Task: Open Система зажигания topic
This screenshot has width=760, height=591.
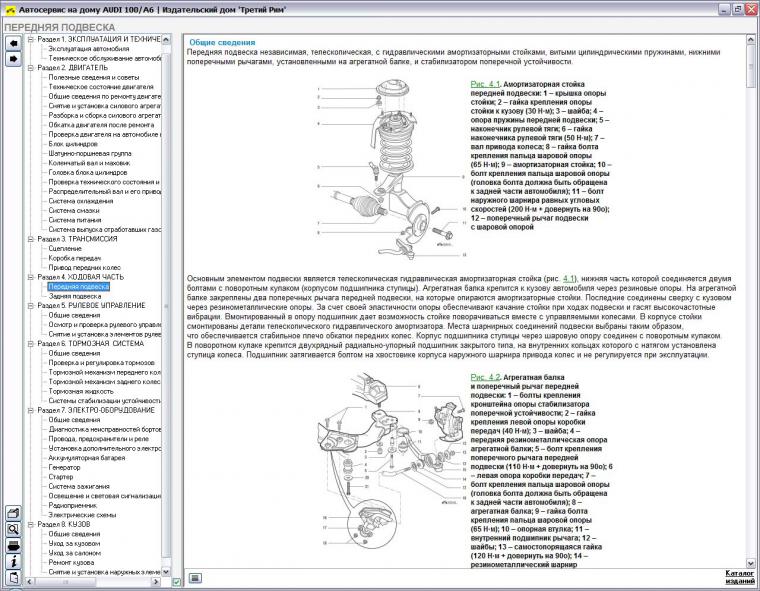Action: (x=79, y=486)
